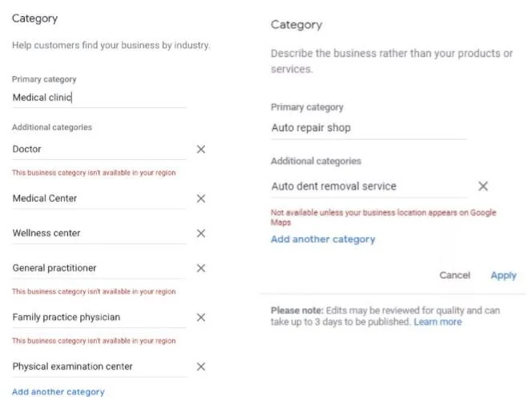Remove the General practitioner category
The width and height of the screenshot is (532, 401).
(201, 268)
